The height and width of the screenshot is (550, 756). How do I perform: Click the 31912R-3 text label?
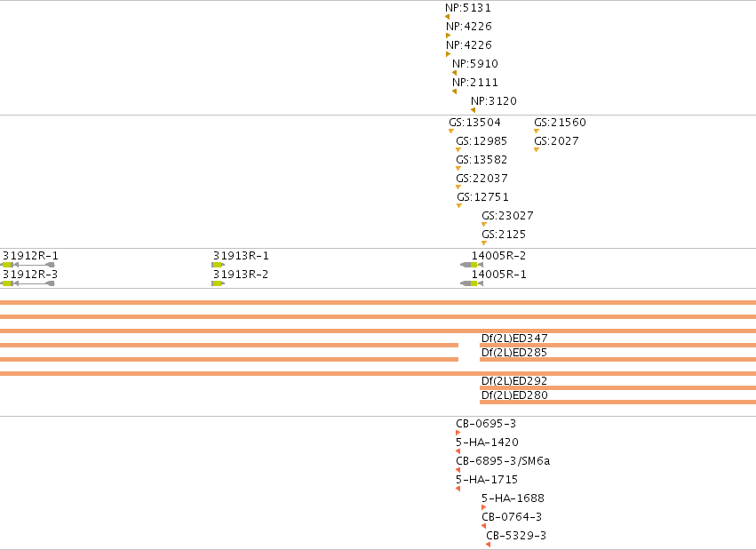(30, 275)
